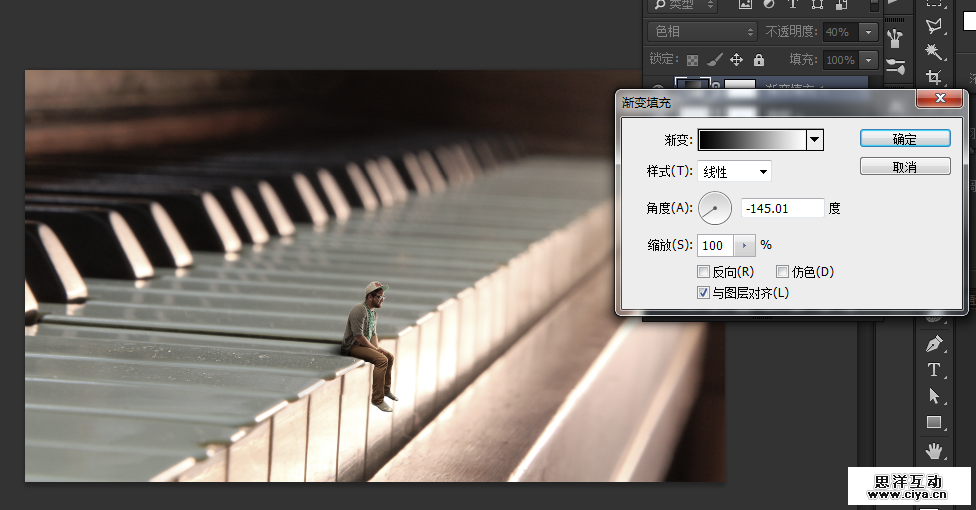Viewport: 976px width, 510px height.
Task: Open the gradient picker dropdown arrow
Action: 815,140
